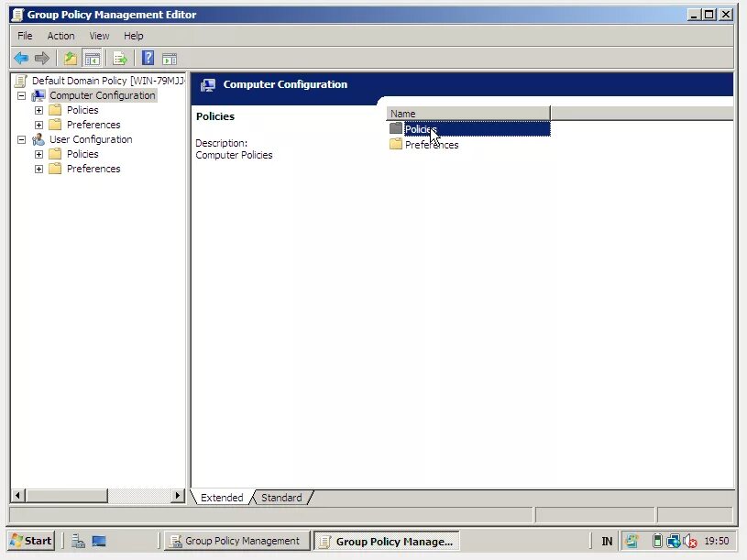Image resolution: width=747 pixels, height=560 pixels.
Task: Expand Preferences under User Configuration
Action: 39,169
